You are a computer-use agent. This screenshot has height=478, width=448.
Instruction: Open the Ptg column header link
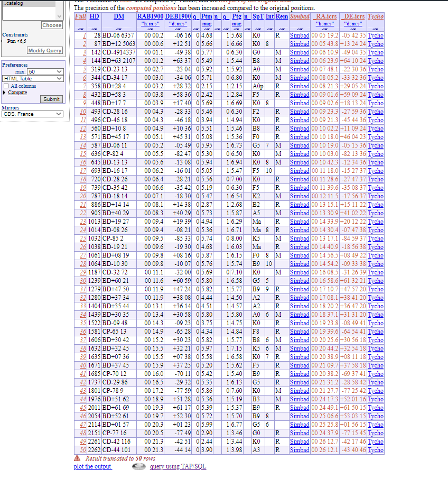pos(237,16)
